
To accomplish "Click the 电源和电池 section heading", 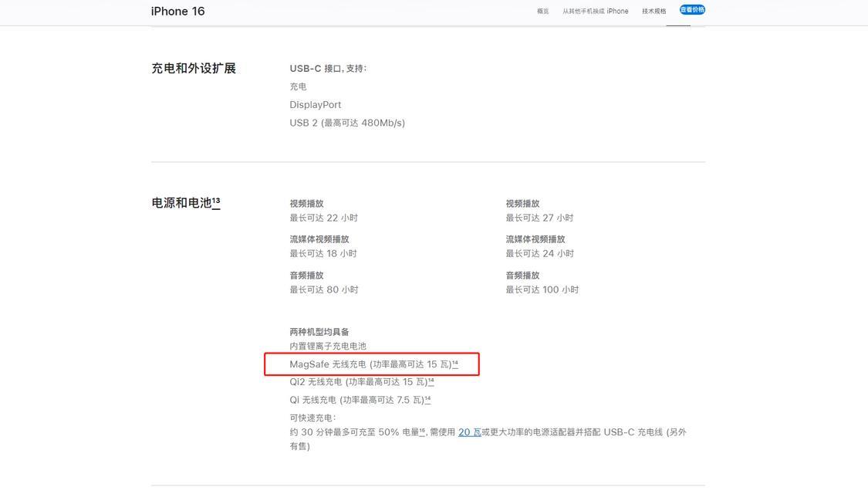I will tap(181, 203).
